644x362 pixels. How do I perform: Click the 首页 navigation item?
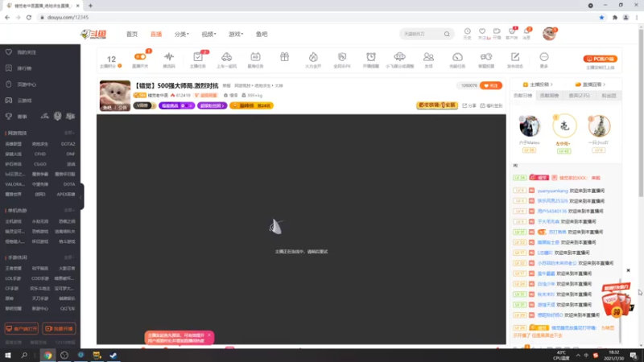pos(132,34)
